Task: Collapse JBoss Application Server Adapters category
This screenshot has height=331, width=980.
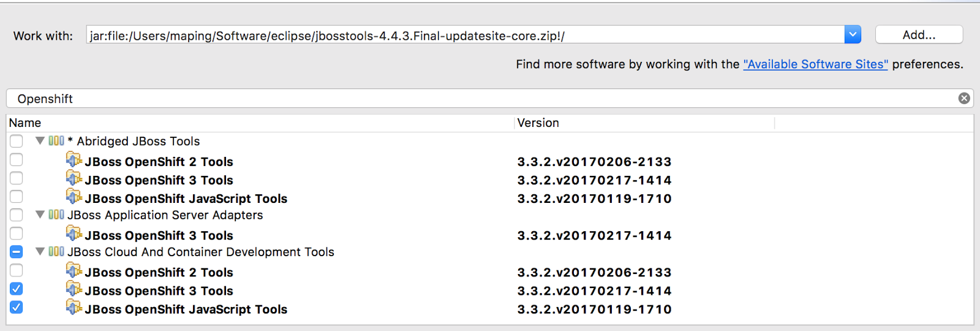Action: pos(40,215)
